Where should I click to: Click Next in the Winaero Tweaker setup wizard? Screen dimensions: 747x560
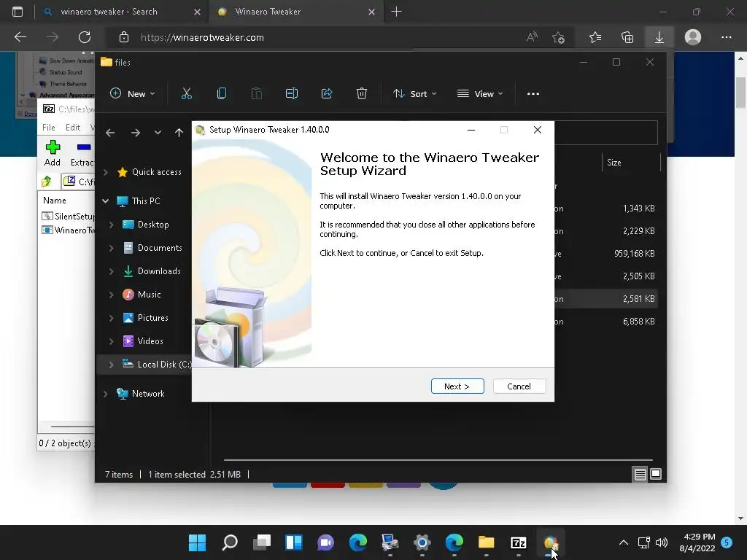pyautogui.click(x=457, y=386)
